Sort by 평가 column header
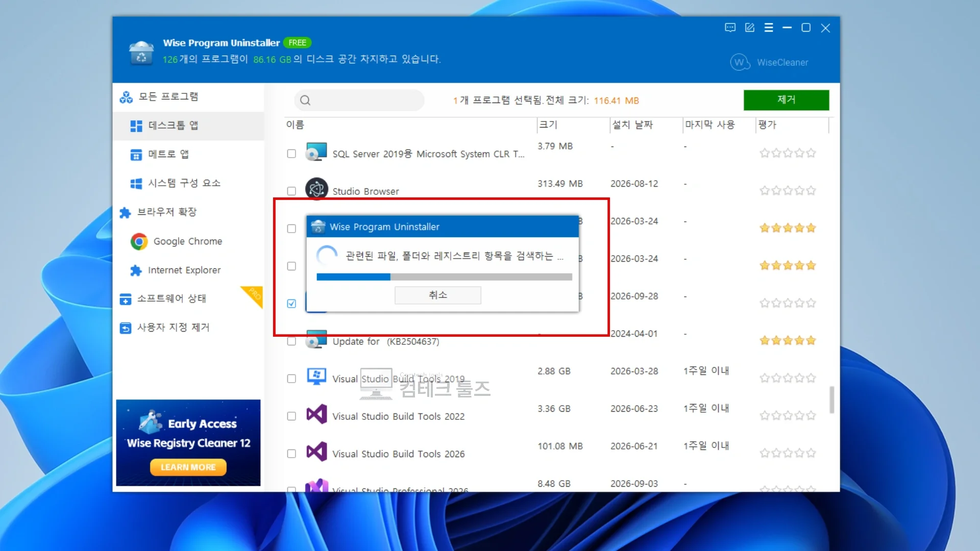Image resolution: width=980 pixels, height=551 pixels. 792,125
